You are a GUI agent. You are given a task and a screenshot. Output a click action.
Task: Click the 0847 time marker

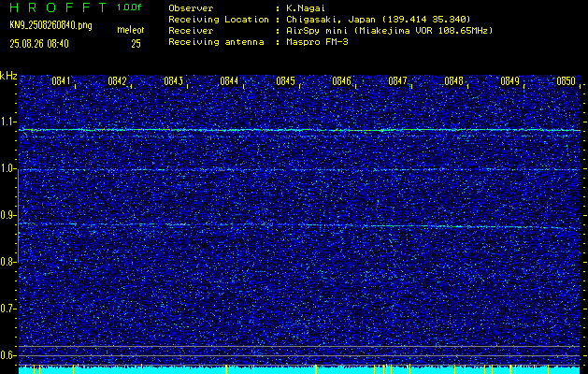(x=397, y=81)
